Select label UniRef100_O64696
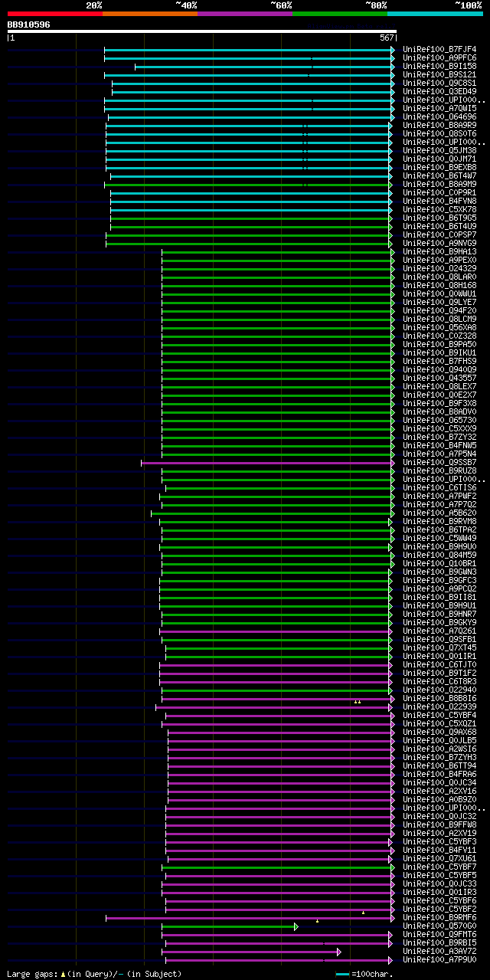The image size is (490, 980). [x=439, y=116]
